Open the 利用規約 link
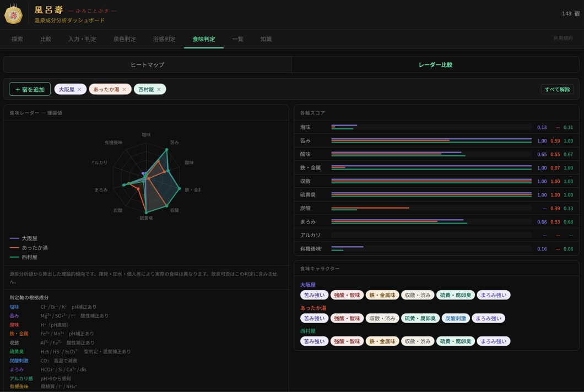 [563, 39]
